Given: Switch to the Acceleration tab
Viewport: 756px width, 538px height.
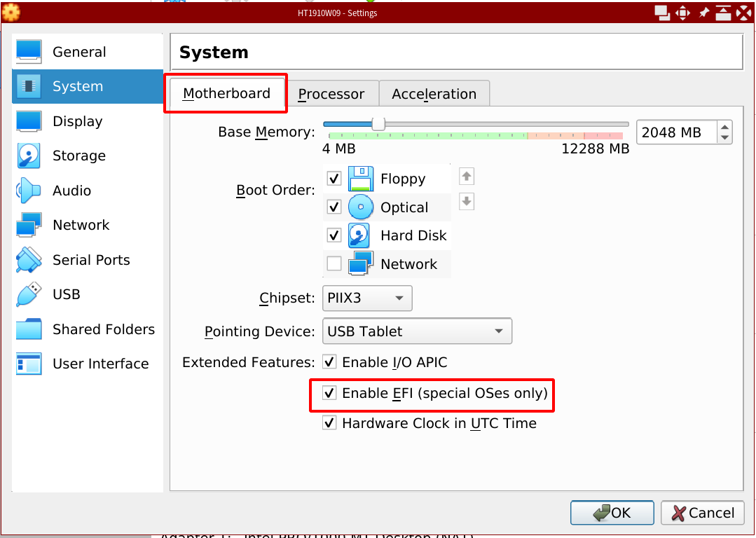Looking at the screenshot, I should (434, 94).
